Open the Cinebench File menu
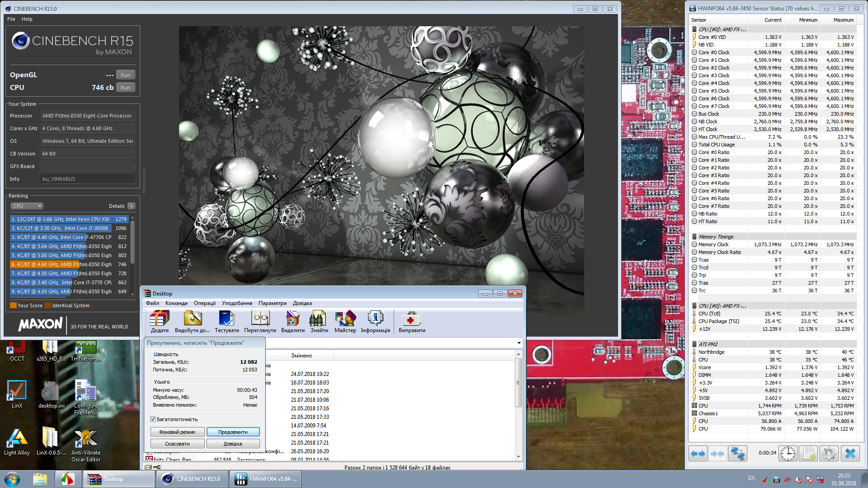This screenshot has height=488, width=868. pyautogui.click(x=11, y=19)
